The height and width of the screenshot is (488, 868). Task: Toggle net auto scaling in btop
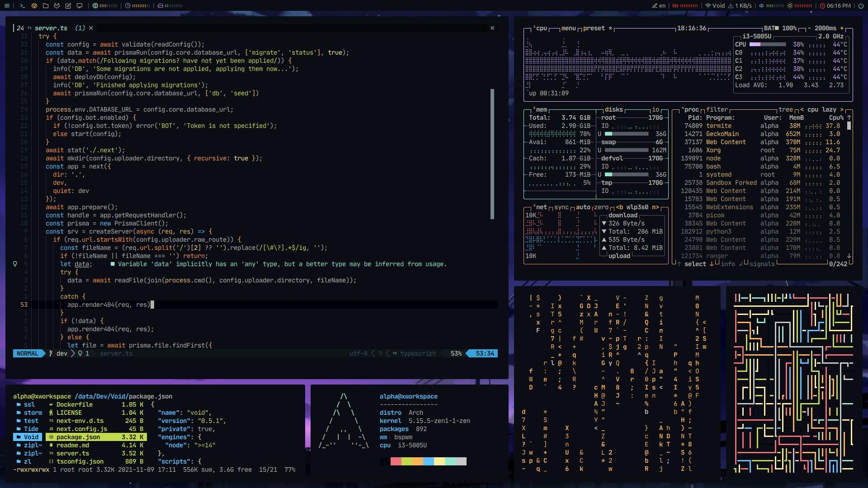point(583,207)
